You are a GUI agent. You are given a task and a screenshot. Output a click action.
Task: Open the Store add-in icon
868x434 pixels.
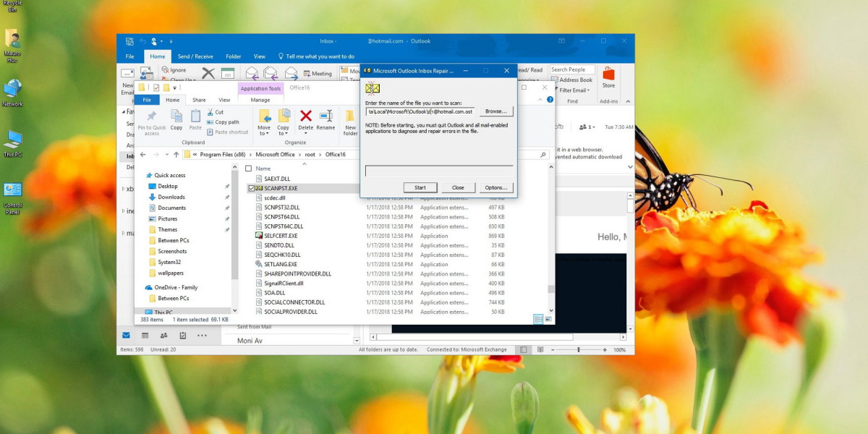point(608,75)
